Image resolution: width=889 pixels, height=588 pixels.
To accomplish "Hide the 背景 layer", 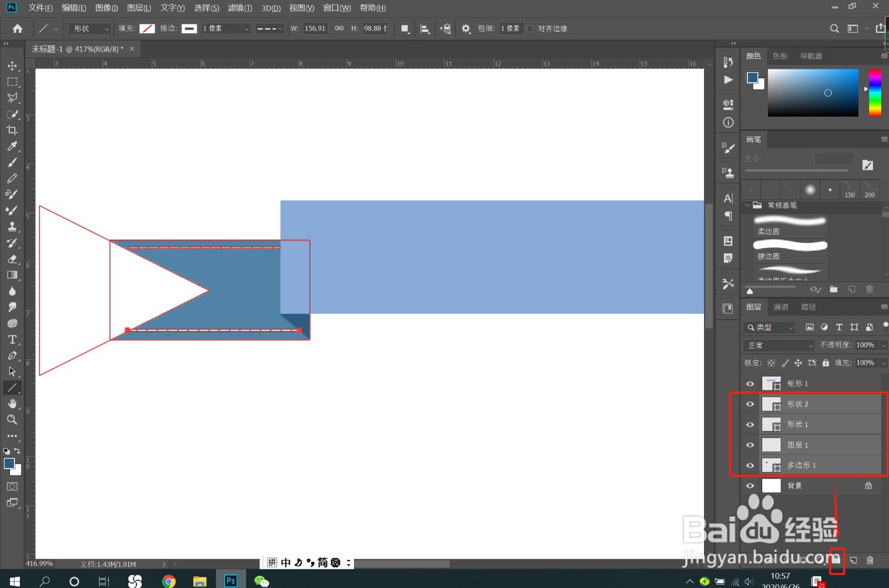I will click(x=750, y=486).
